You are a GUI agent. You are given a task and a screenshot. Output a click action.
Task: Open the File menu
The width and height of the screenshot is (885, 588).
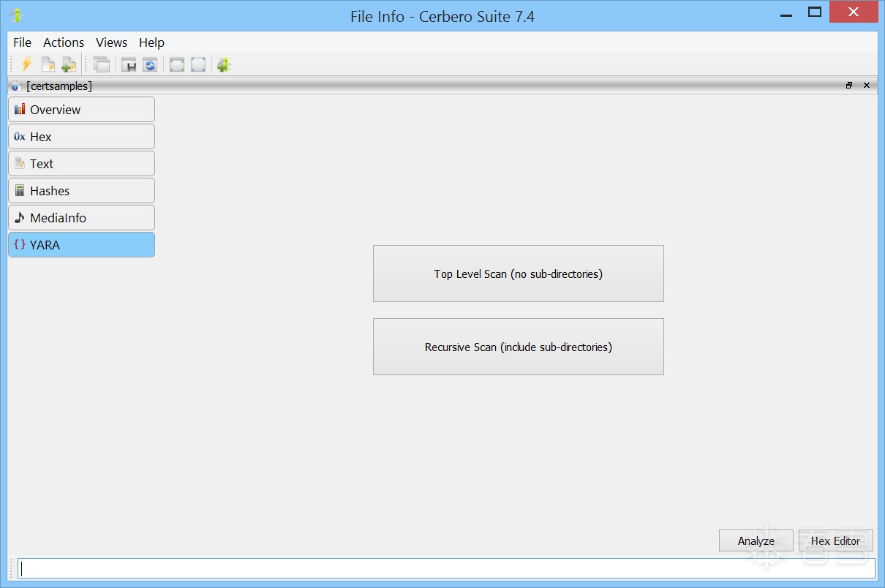pos(23,42)
